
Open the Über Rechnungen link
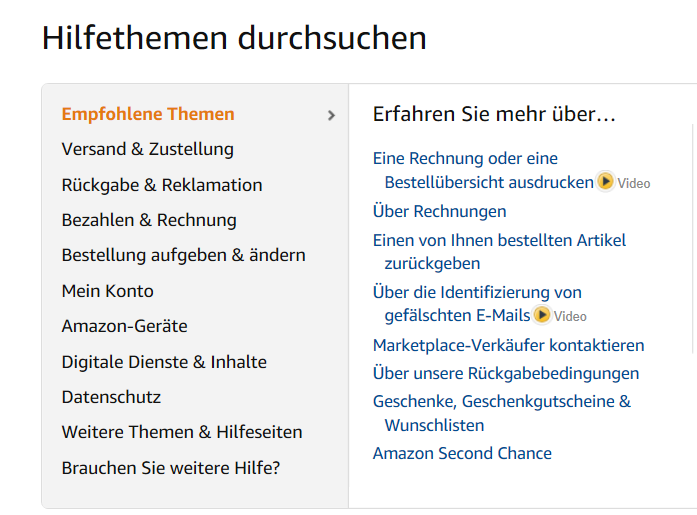point(440,212)
